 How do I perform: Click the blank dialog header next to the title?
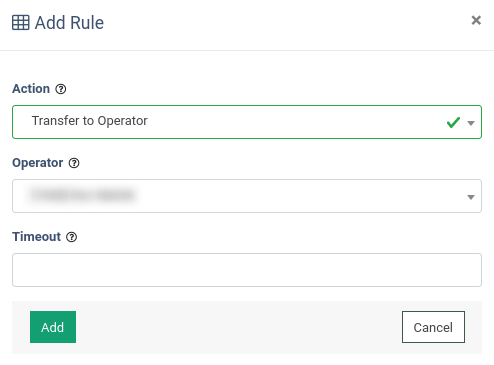coord(287,23)
